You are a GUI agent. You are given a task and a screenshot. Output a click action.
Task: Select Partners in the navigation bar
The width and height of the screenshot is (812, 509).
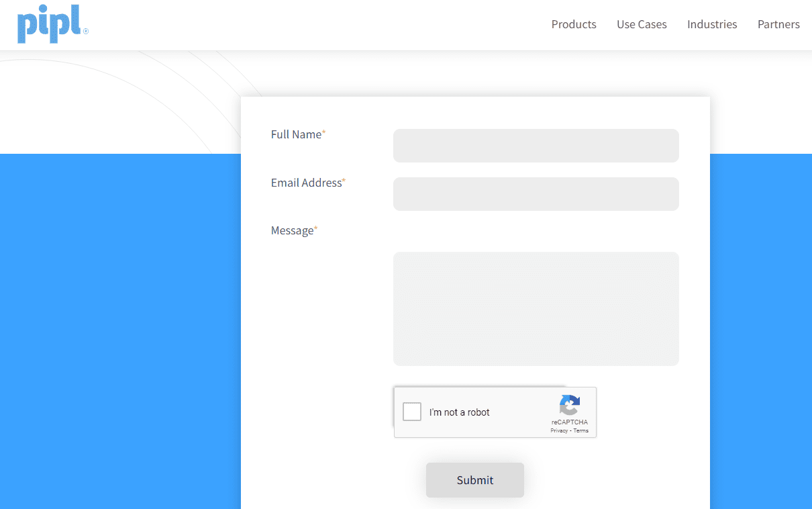click(778, 24)
